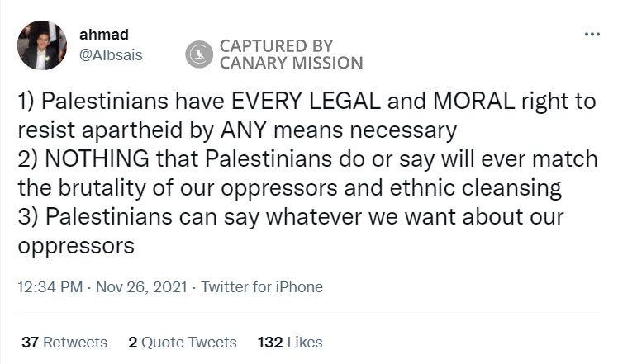Click the line beginning "3) Palestinians can say"
Image resolution: width=618 pixels, height=364 pixels.
point(291,217)
